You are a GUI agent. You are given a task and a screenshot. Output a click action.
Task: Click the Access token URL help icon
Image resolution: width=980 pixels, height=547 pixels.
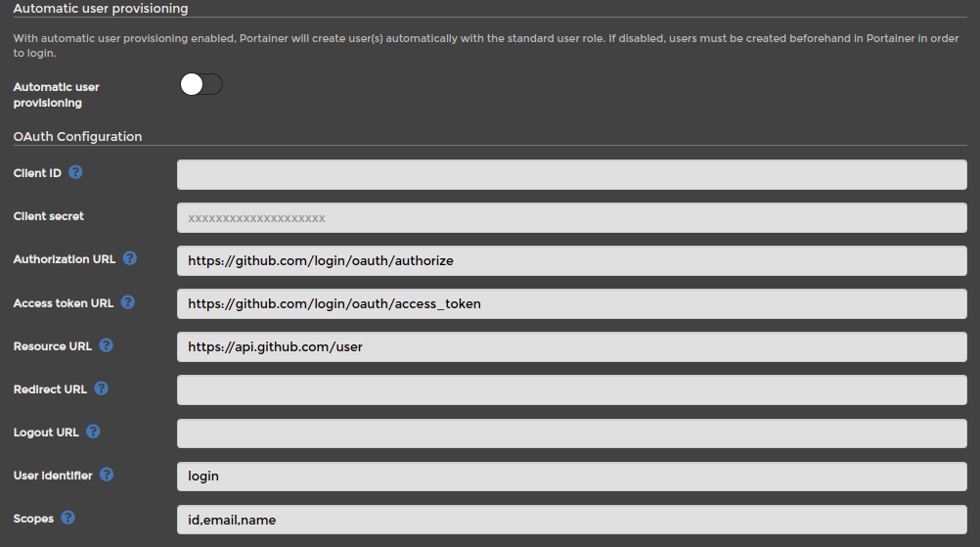[127, 302]
